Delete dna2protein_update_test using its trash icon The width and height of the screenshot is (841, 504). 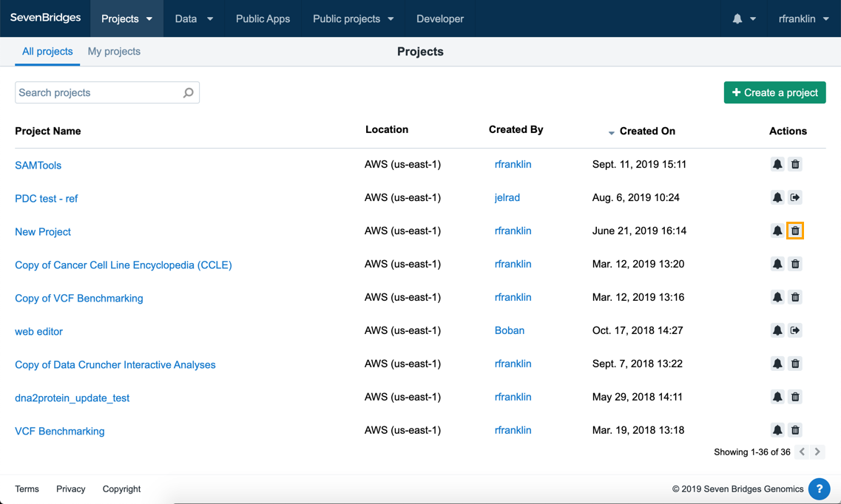click(795, 397)
